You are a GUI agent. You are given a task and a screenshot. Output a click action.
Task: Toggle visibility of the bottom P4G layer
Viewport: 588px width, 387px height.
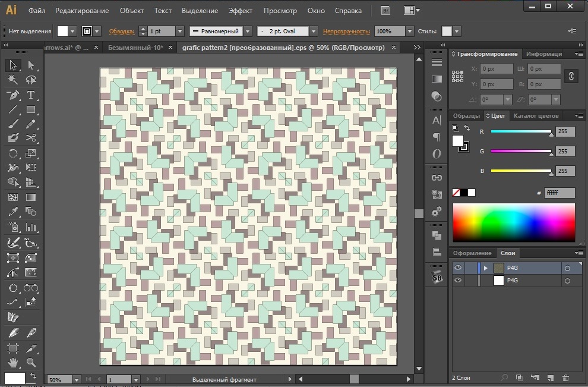point(458,281)
